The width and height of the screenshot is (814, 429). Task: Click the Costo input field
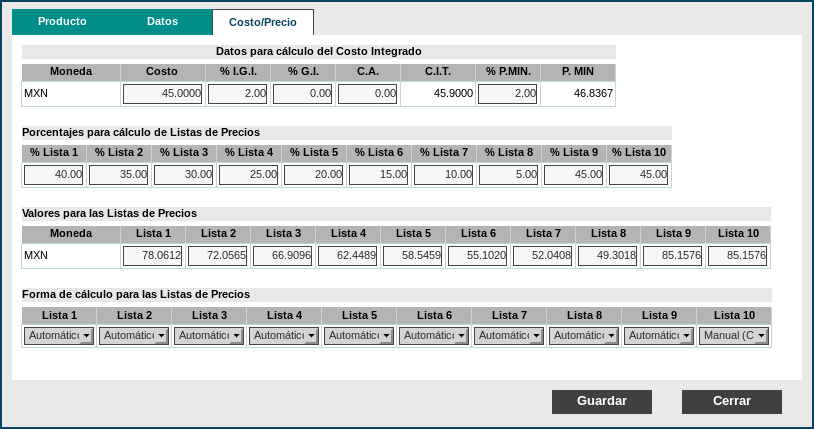point(163,93)
